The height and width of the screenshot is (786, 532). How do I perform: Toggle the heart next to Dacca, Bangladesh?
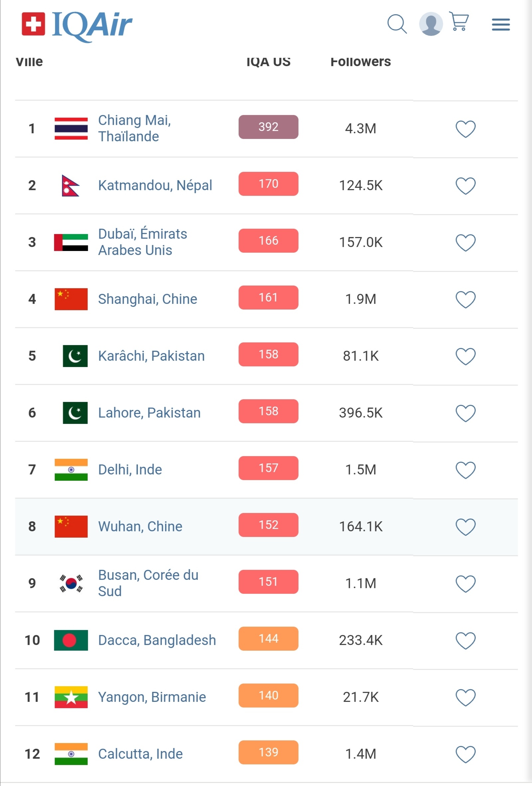pyautogui.click(x=465, y=640)
